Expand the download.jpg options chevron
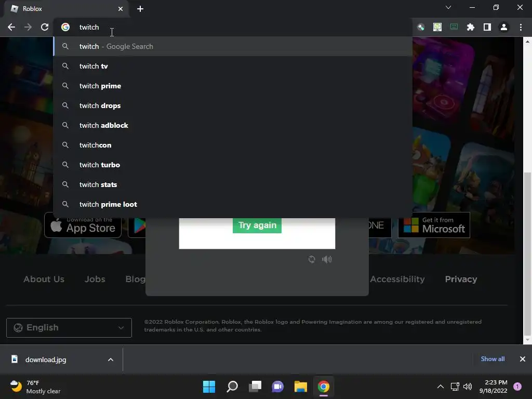 pos(111,360)
